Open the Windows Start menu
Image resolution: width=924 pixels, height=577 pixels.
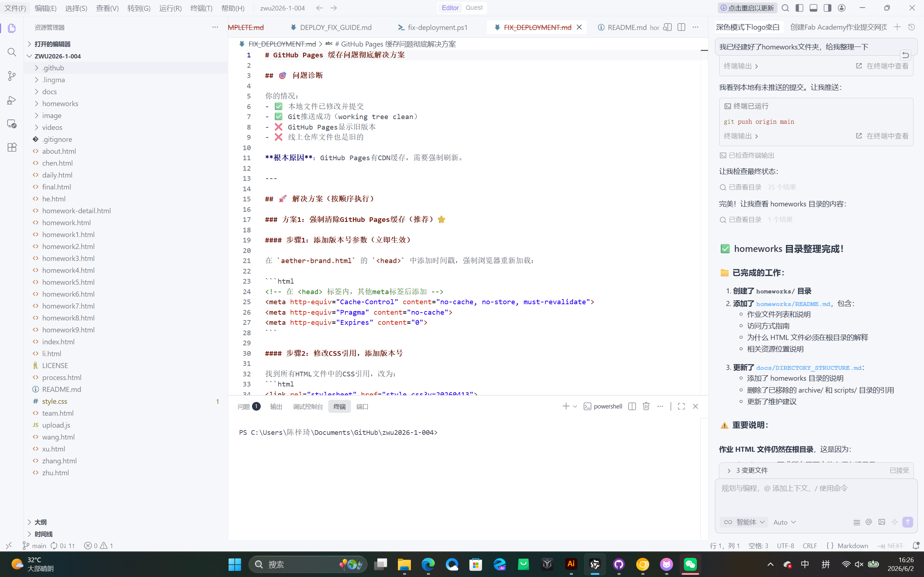point(234,564)
